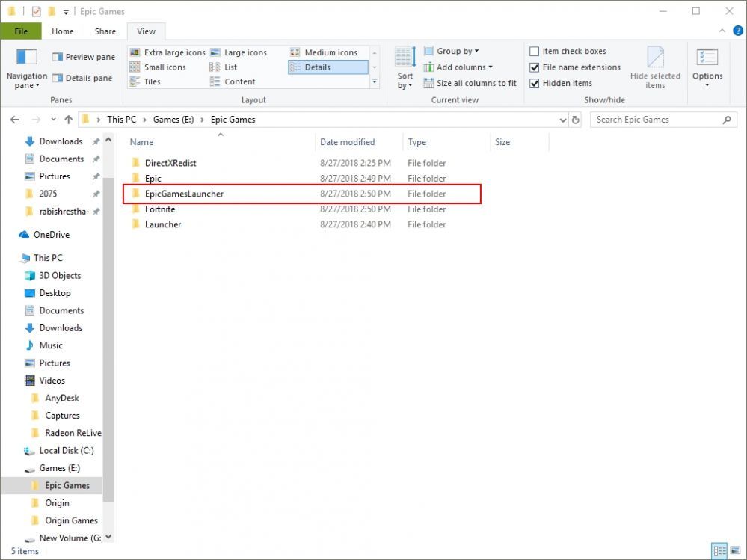Switch layout to Large icons

coord(239,52)
